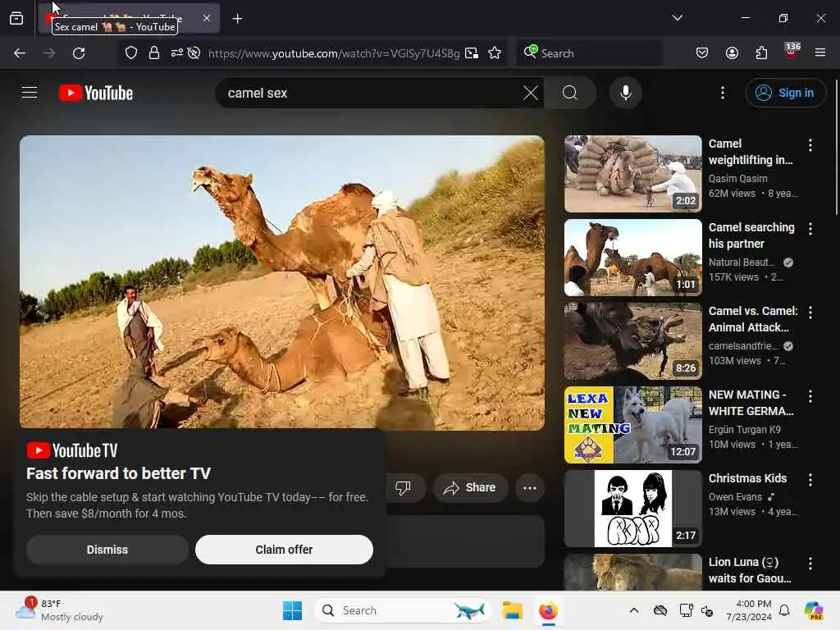Dislike the video
Viewport: 840px width, 630px height.
point(403,487)
